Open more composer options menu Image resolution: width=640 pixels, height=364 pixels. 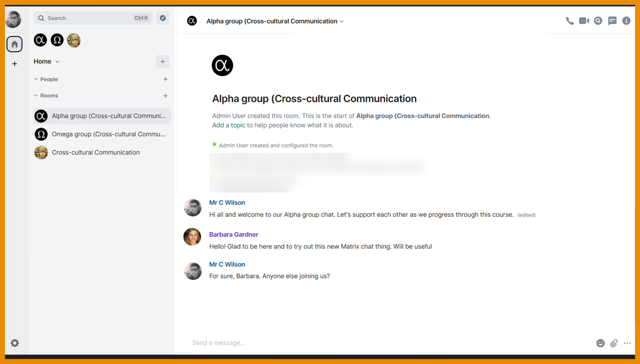[x=627, y=343]
